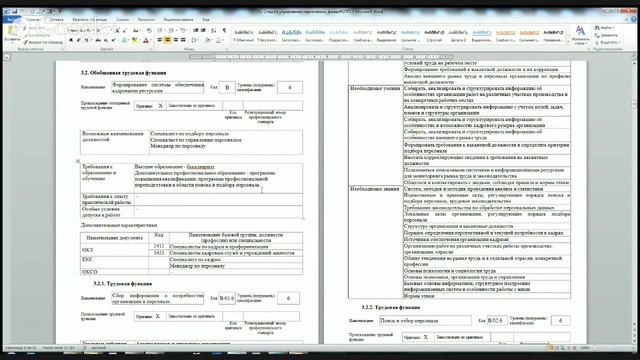Screen dimensions: 640x360
Task: Switch to the Вставка ribbon tab
Action: coord(56,20)
